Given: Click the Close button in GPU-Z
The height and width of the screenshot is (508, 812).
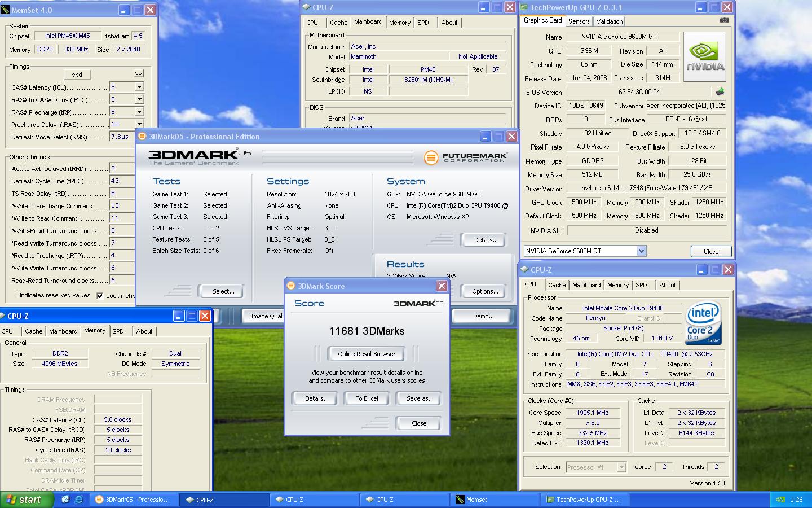Looking at the screenshot, I should coord(711,252).
